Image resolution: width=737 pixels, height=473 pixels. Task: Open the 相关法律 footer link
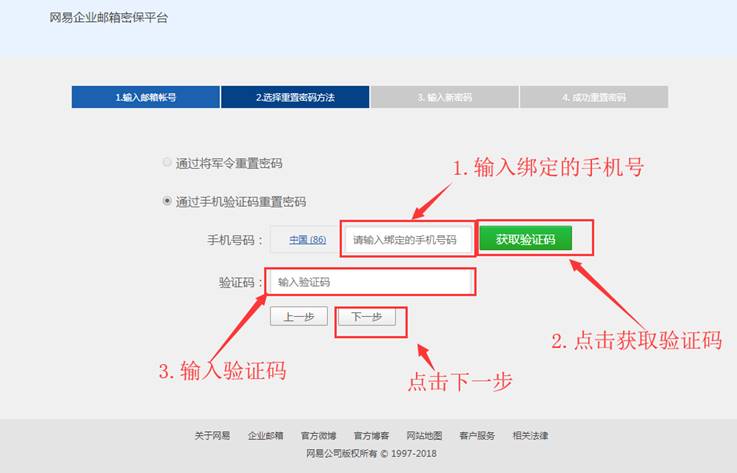531,436
